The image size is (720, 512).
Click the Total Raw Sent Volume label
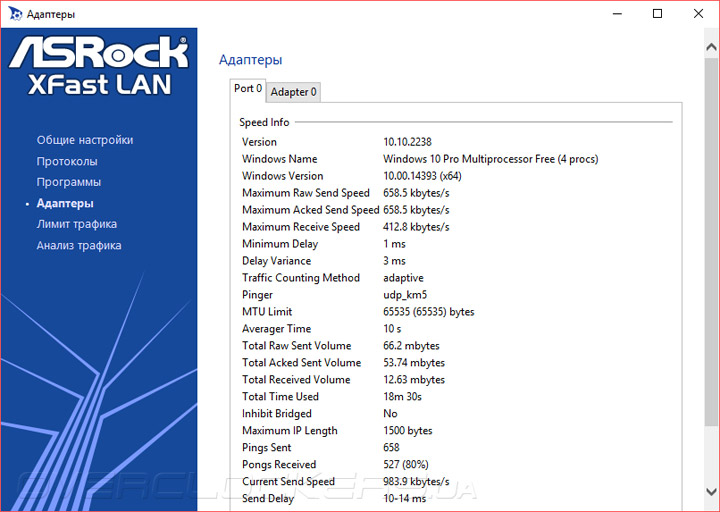(297, 346)
